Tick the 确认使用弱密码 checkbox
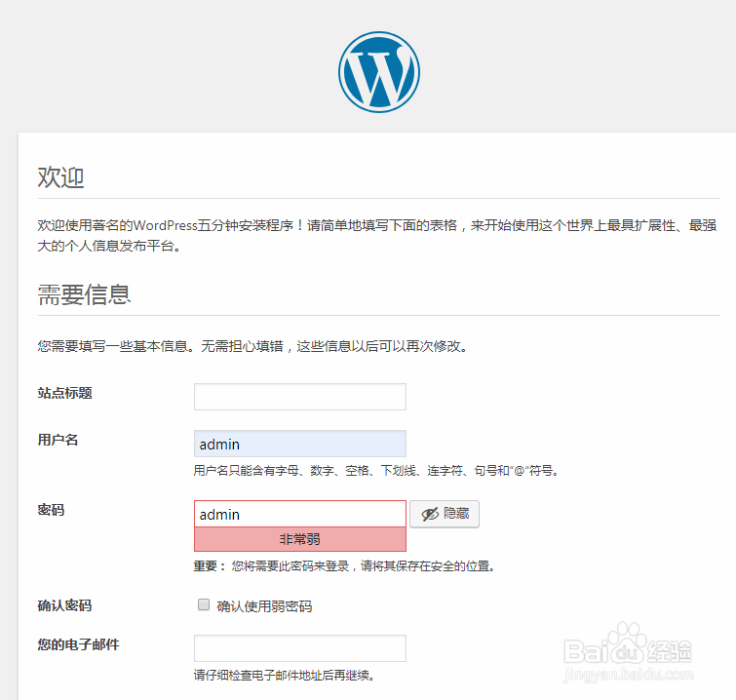This screenshot has width=736, height=700. [x=203, y=604]
